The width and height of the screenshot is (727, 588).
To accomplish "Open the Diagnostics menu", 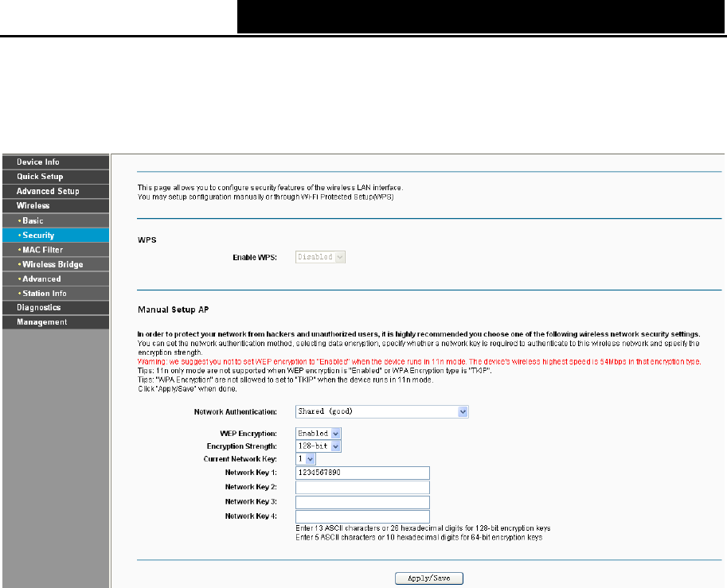I will coord(56,308).
